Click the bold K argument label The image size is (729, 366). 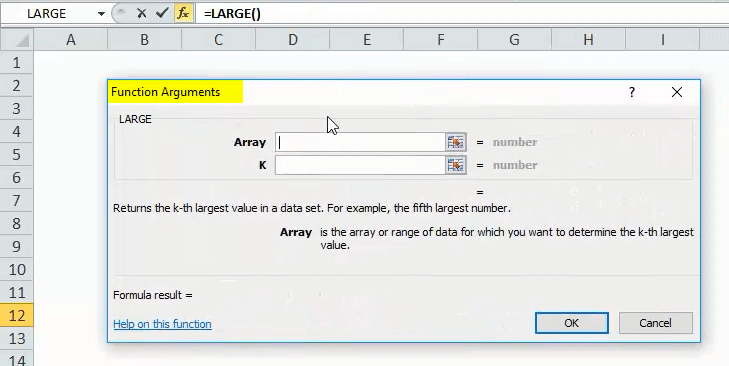pos(263,165)
